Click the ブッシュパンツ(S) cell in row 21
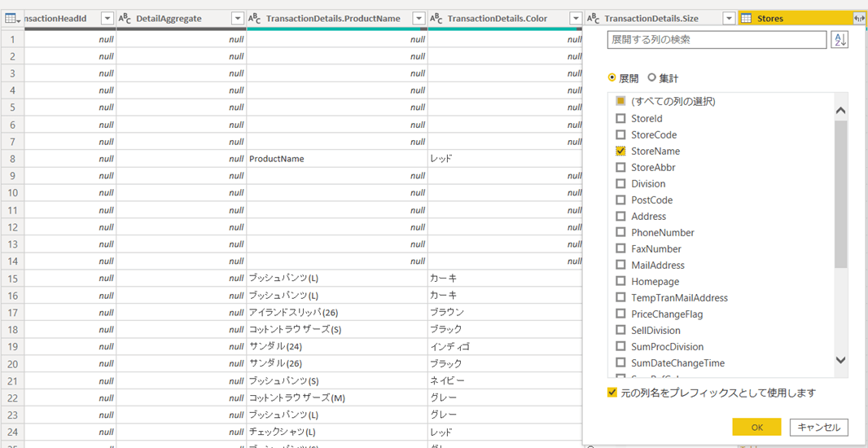This screenshot has height=448, width=868. (x=337, y=381)
